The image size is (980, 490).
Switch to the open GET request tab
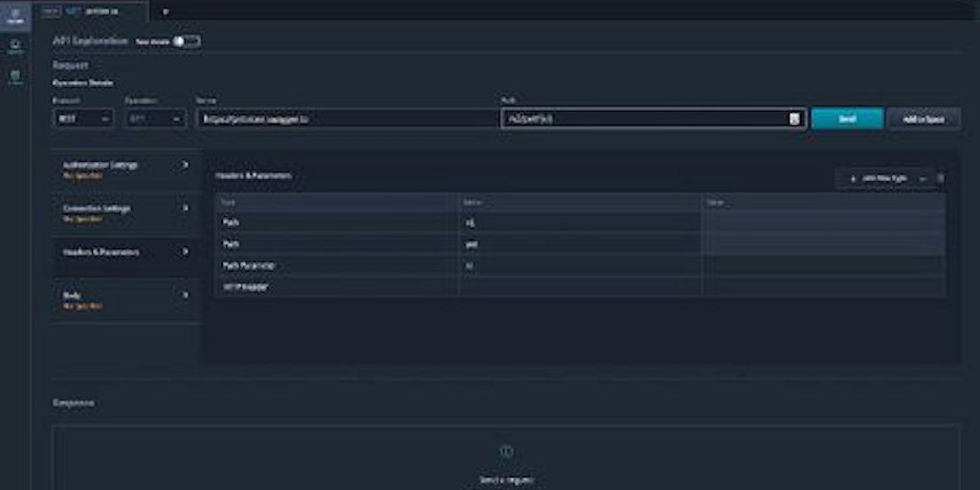coord(91,11)
